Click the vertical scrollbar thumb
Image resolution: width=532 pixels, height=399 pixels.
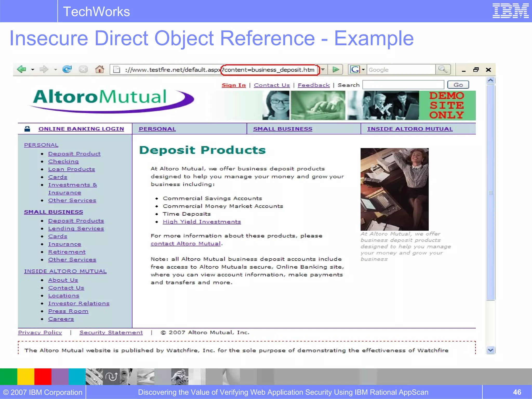pos(490,192)
